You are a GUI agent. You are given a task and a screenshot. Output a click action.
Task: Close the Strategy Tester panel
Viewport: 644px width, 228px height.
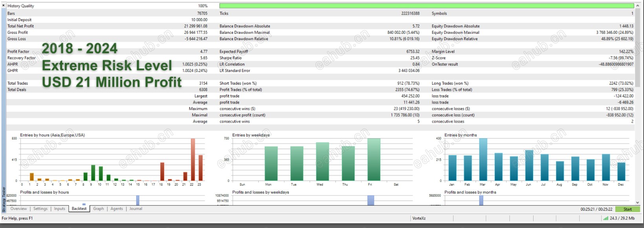pyautogui.click(x=4, y=6)
